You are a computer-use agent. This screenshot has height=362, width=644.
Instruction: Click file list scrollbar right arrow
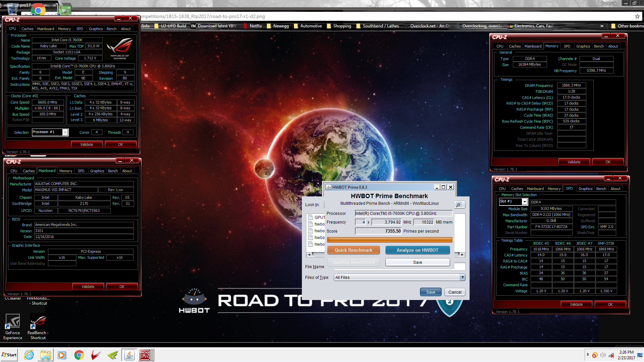click(463, 255)
